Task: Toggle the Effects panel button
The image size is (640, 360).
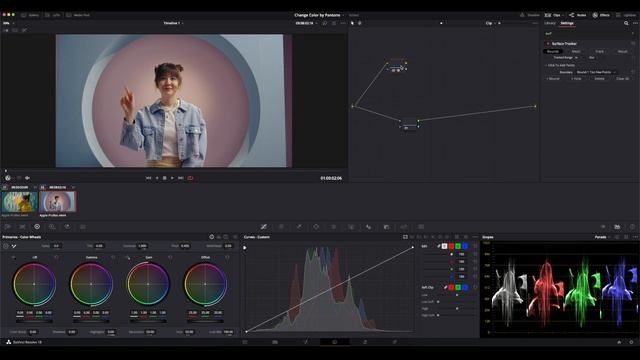Action: coord(601,15)
